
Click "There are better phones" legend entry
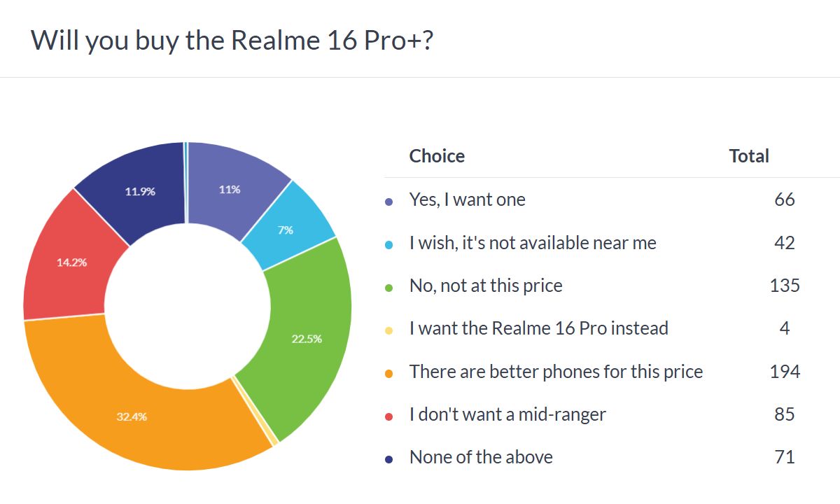[556, 372]
